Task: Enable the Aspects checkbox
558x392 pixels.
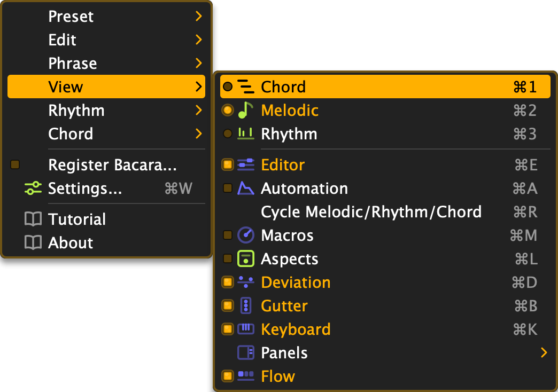Action: coord(227,258)
